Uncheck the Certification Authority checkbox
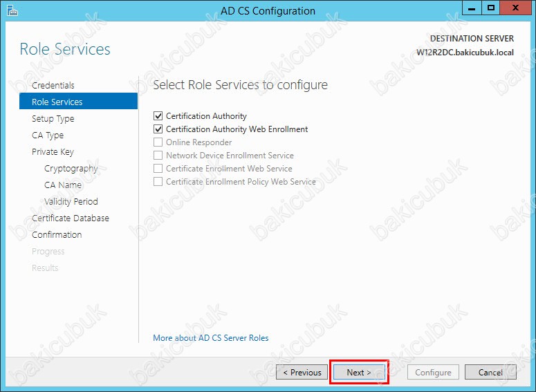 click(158, 116)
